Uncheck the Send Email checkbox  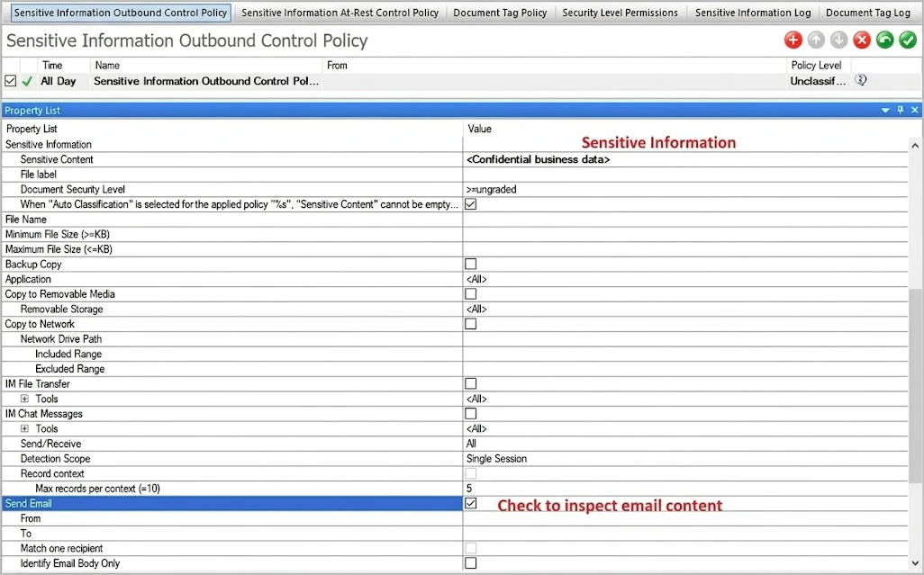[x=470, y=503]
